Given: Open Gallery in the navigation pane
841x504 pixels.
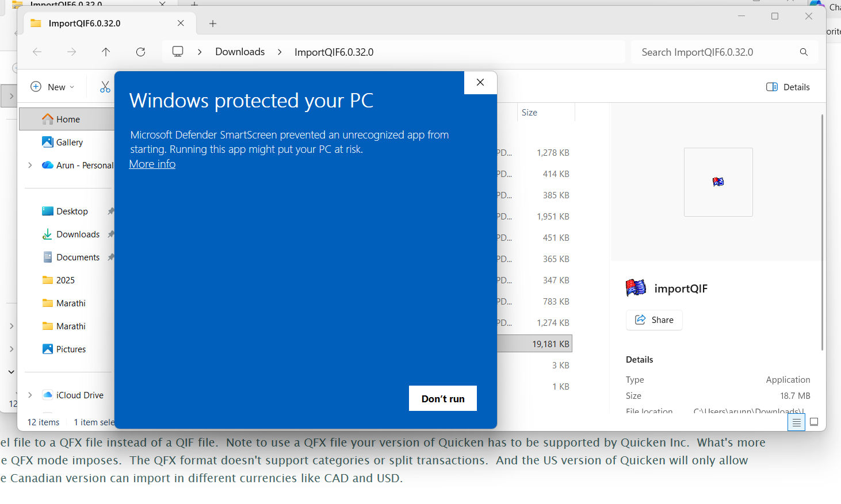Looking at the screenshot, I should (x=70, y=142).
